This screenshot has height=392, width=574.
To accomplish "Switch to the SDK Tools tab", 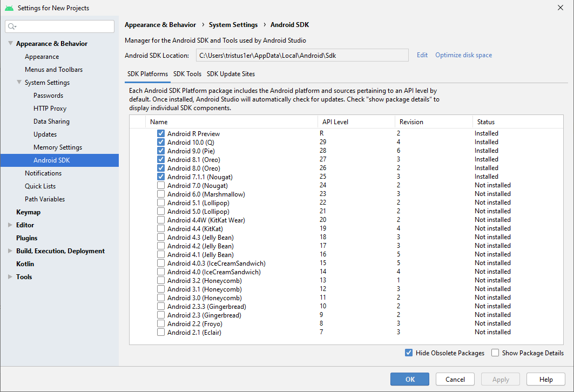I will [x=187, y=74].
